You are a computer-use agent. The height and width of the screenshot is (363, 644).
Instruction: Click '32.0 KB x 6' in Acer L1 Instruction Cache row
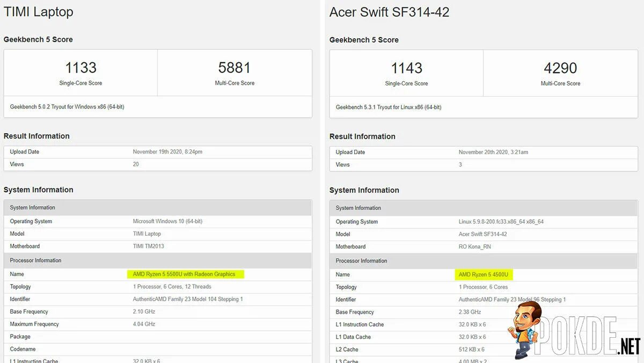[x=472, y=324]
